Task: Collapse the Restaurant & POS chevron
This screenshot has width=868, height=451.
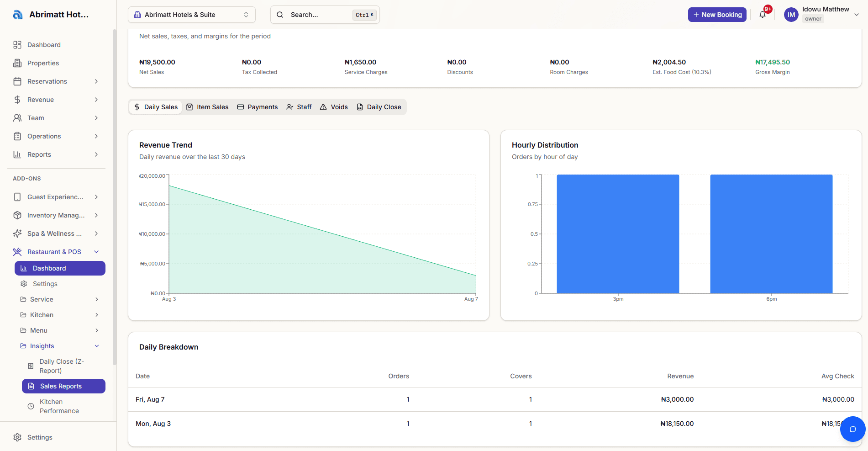Action: [96, 252]
